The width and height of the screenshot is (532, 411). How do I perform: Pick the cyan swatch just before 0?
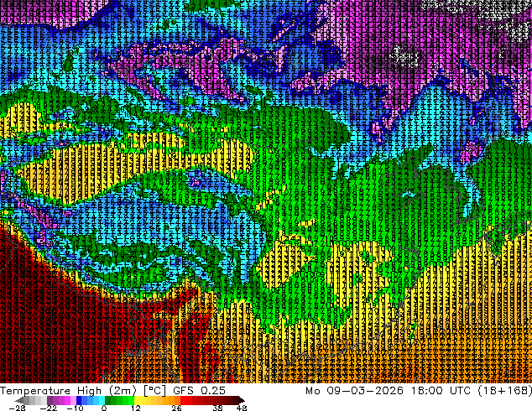click(x=102, y=400)
